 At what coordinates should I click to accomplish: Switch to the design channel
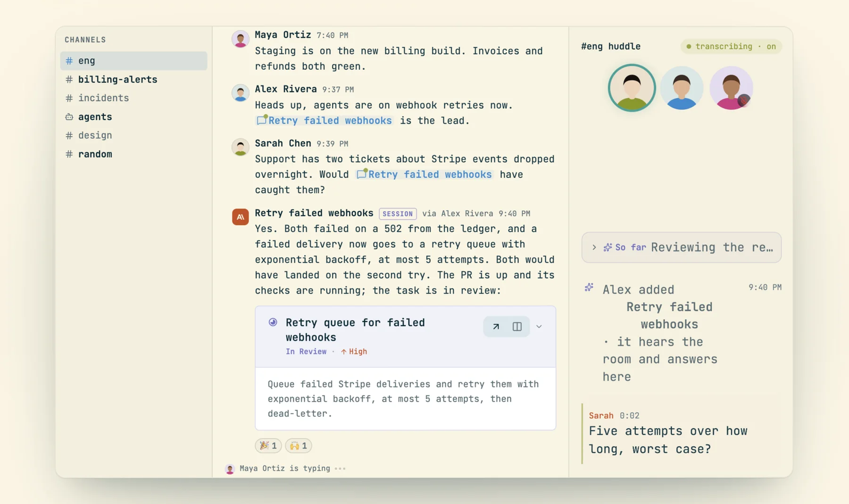tap(133, 135)
